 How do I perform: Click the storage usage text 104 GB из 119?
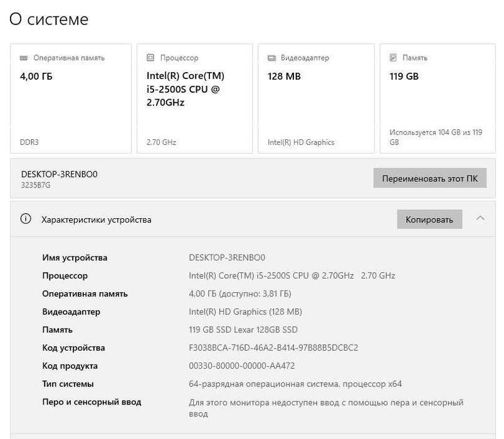[x=436, y=133]
